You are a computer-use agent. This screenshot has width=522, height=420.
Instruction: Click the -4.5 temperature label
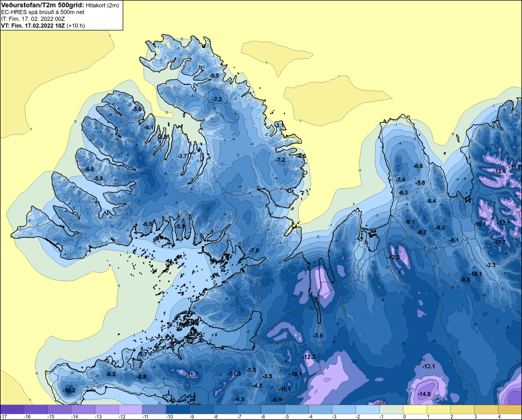(x=258, y=386)
